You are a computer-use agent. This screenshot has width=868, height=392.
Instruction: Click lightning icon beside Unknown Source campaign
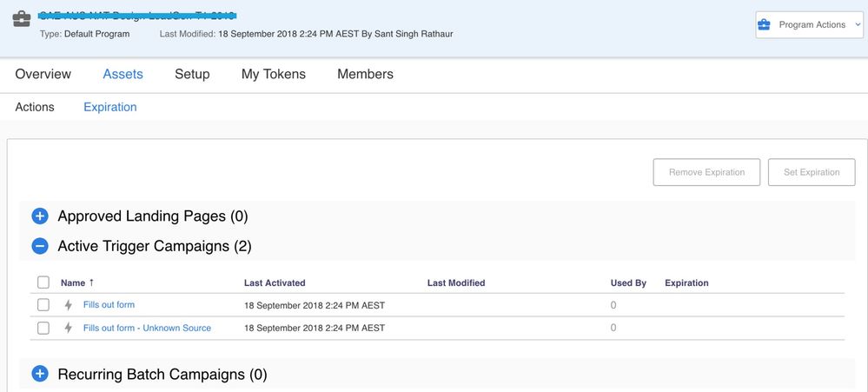[69, 329]
